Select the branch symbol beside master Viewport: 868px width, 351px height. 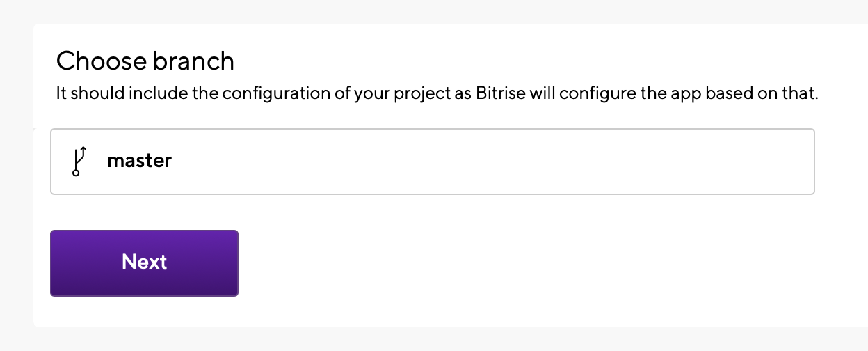[79, 161]
